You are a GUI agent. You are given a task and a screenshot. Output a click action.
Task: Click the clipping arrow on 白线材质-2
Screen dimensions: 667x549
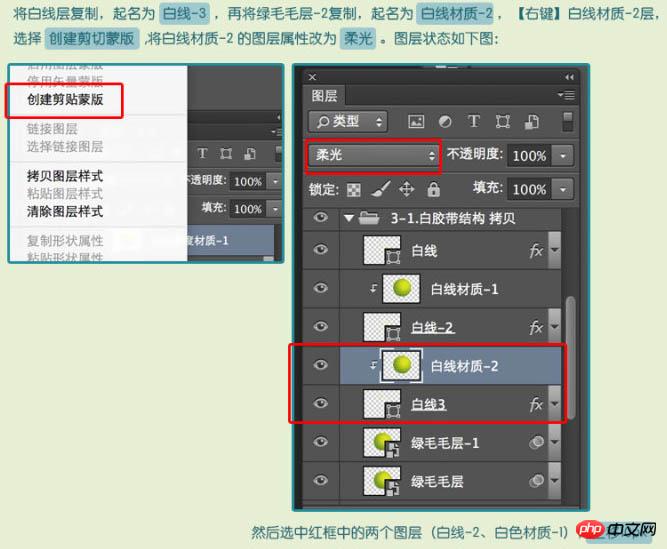pyautogui.click(x=373, y=365)
